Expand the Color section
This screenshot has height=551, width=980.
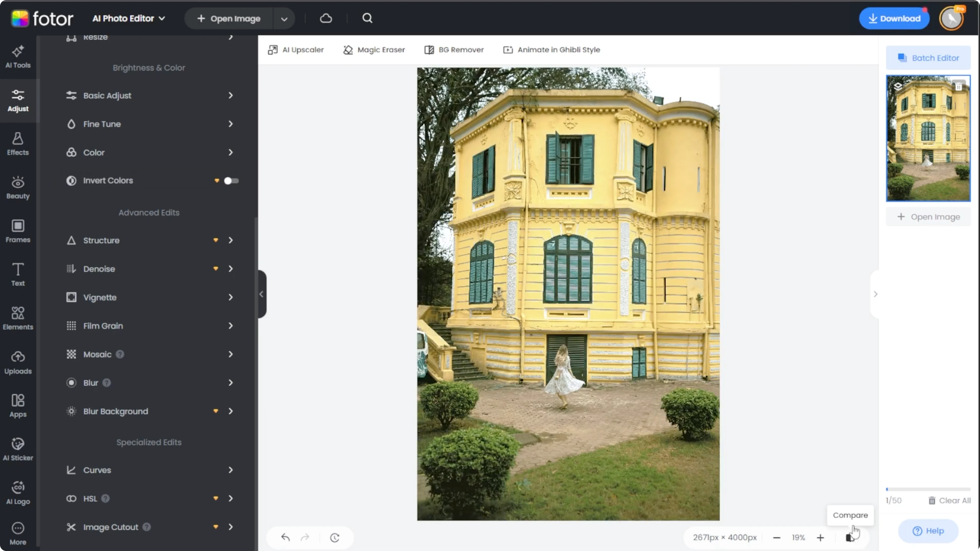point(149,153)
